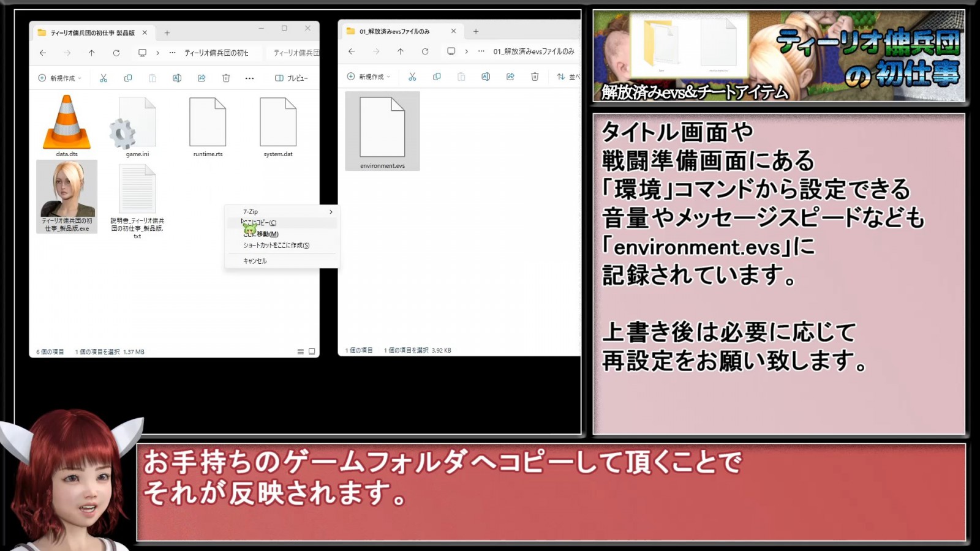Switch left window to large icons view
980x551 pixels.
[312, 351]
